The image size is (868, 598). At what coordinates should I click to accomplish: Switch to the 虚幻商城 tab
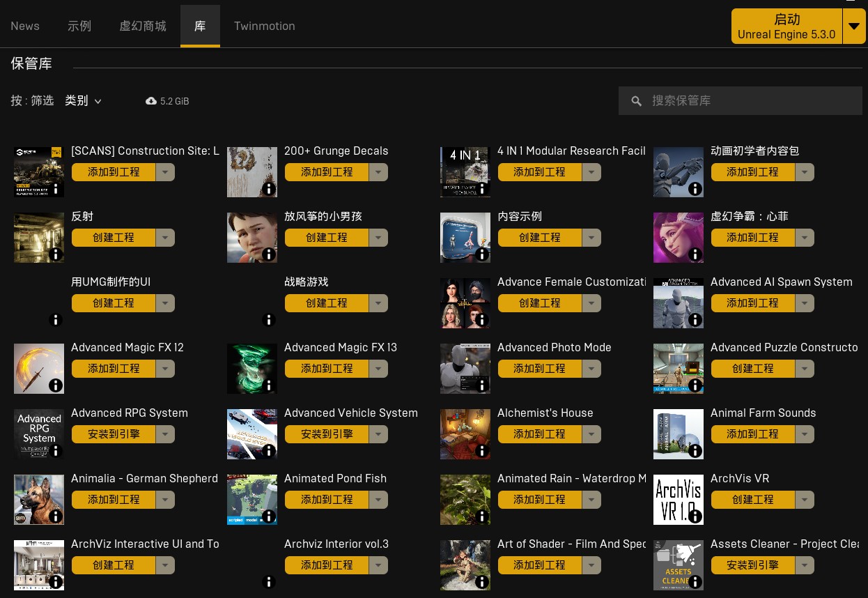(143, 26)
